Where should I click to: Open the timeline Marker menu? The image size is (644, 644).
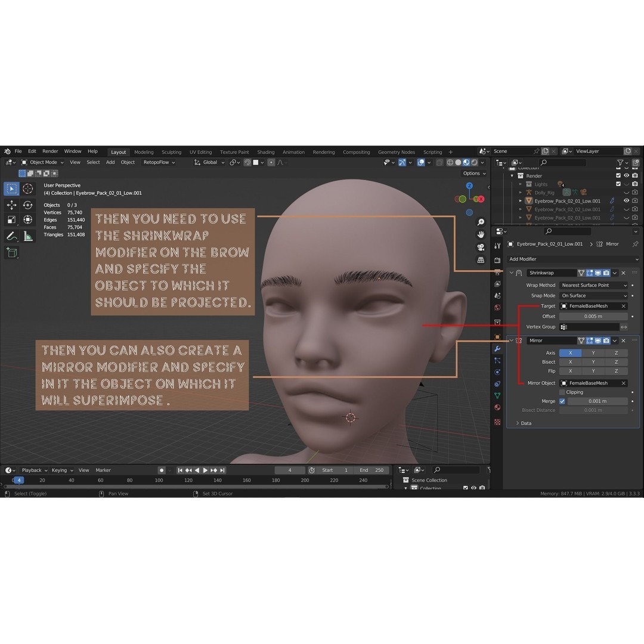click(103, 470)
